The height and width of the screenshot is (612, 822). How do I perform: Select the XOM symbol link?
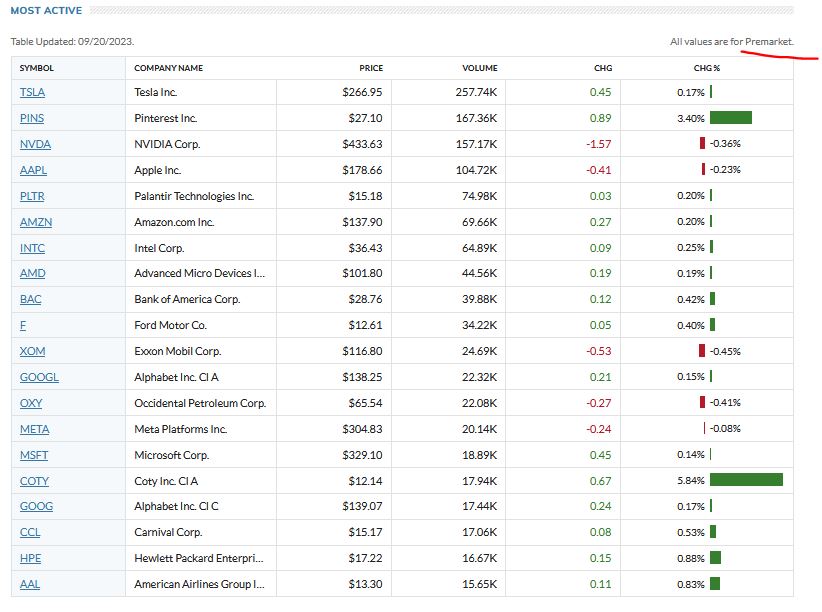click(x=31, y=351)
